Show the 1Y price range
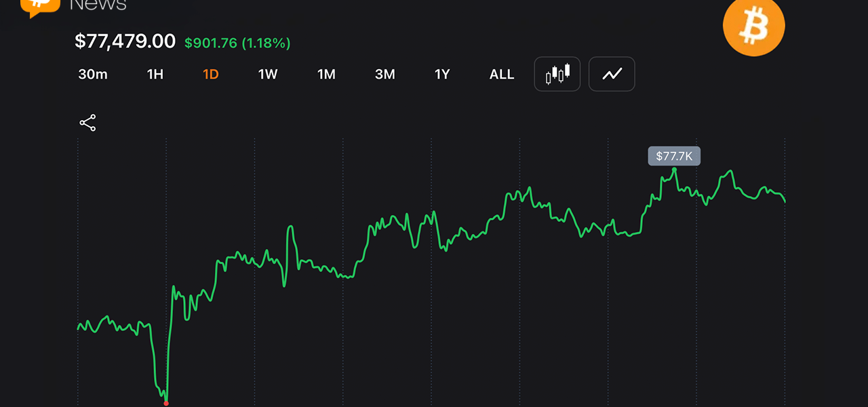The width and height of the screenshot is (868, 407). point(442,75)
